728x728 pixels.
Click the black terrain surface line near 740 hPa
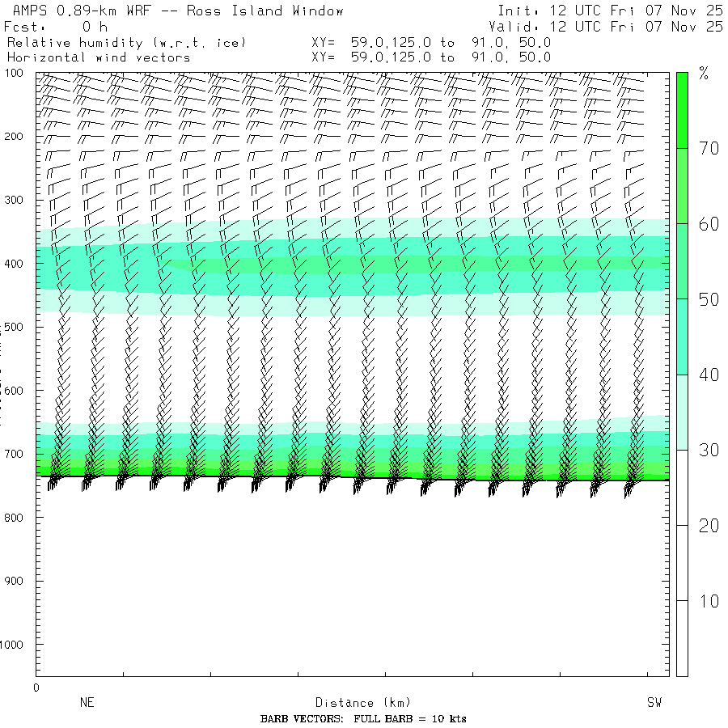pos(353,478)
